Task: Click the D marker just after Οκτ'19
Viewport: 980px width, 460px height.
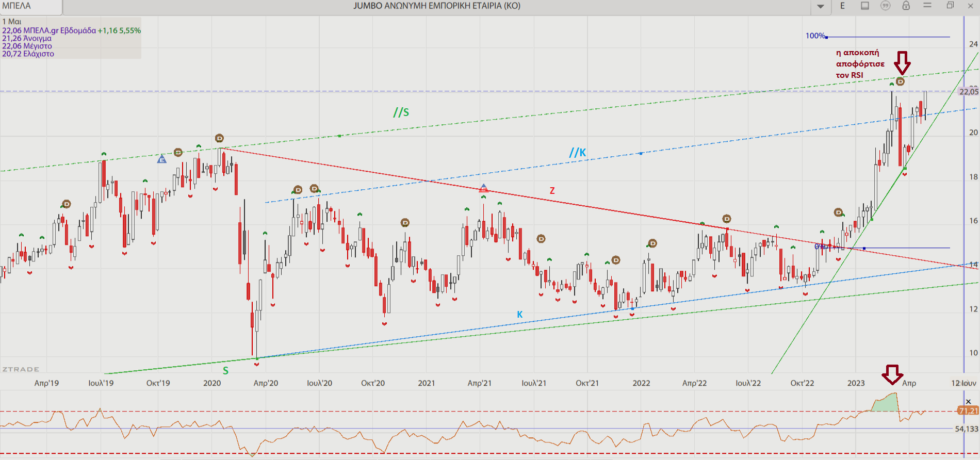Action: point(178,152)
